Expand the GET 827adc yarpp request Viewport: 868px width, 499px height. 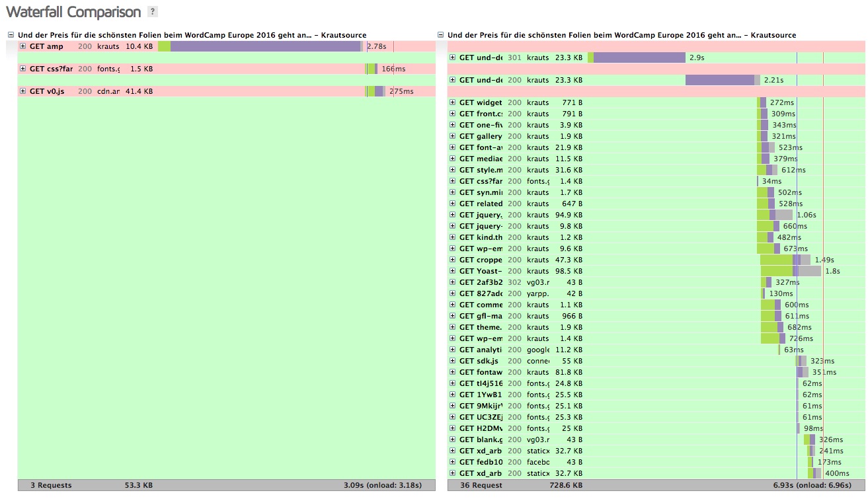pyautogui.click(x=453, y=293)
